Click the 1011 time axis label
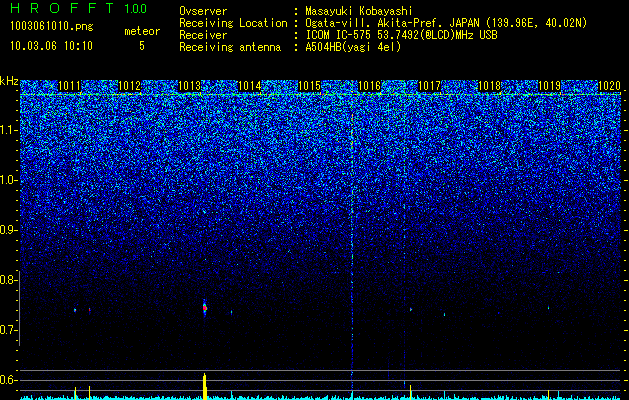The image size is (629, 400). (69, 86)
